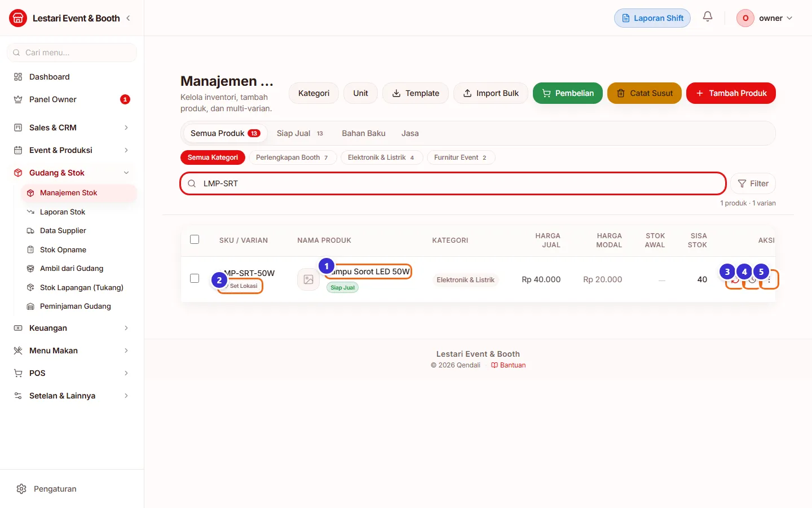The image size is (812, 508).
Task: Switch to the Bahan Baku tab
Action: (364, 133)
